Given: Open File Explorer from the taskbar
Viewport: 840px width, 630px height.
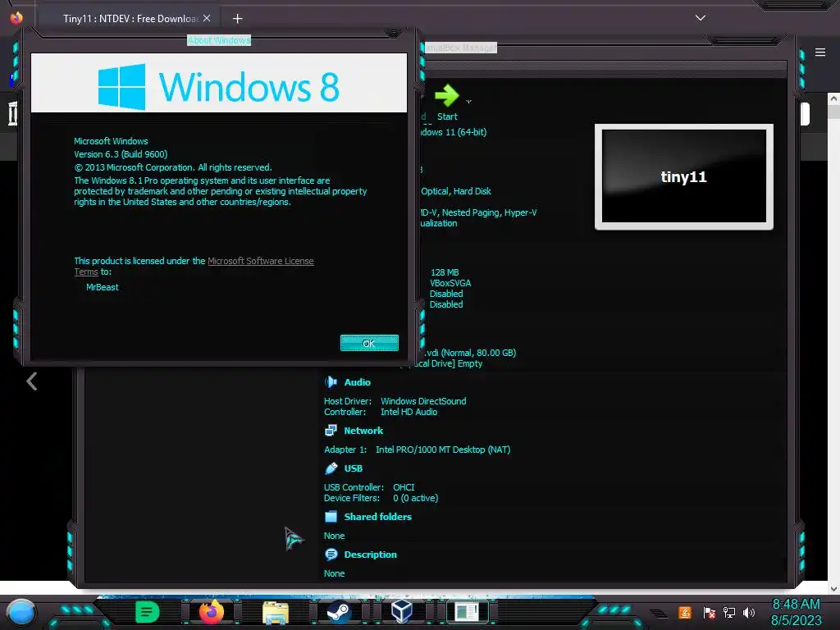Looking at the screenshot, I should pos(276,612).
